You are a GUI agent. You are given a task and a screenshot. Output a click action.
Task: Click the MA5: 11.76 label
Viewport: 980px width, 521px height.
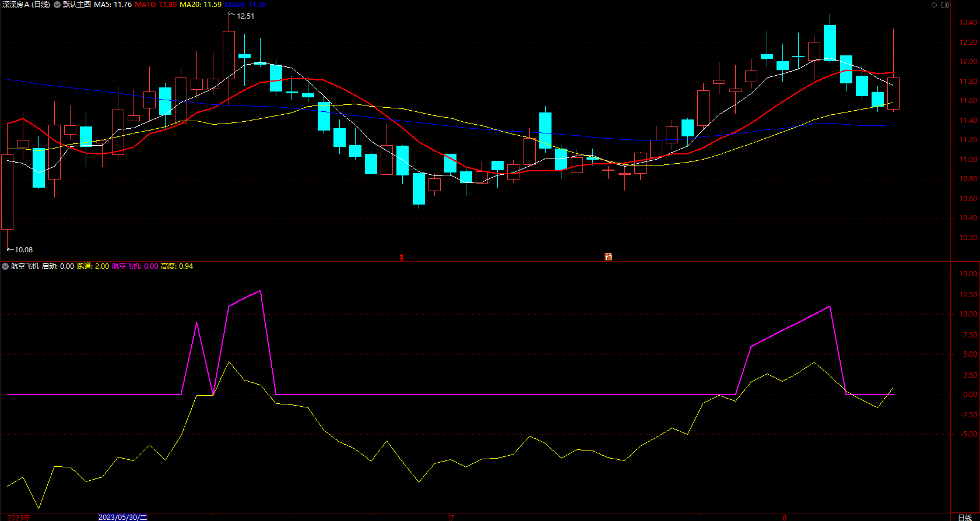coord(113,5)
